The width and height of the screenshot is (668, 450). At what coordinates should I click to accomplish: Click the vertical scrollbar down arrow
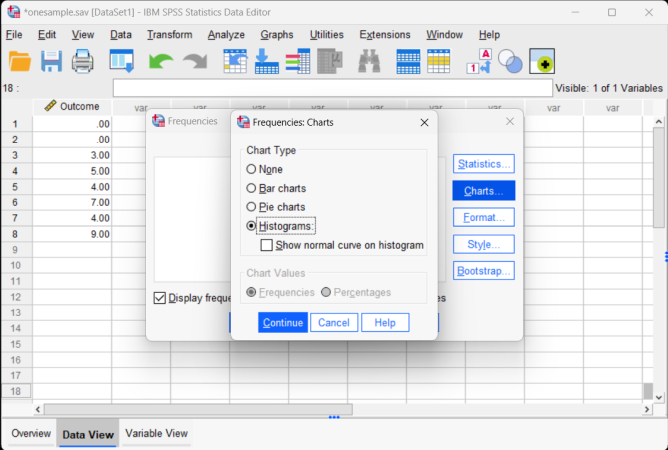(659, 397)
